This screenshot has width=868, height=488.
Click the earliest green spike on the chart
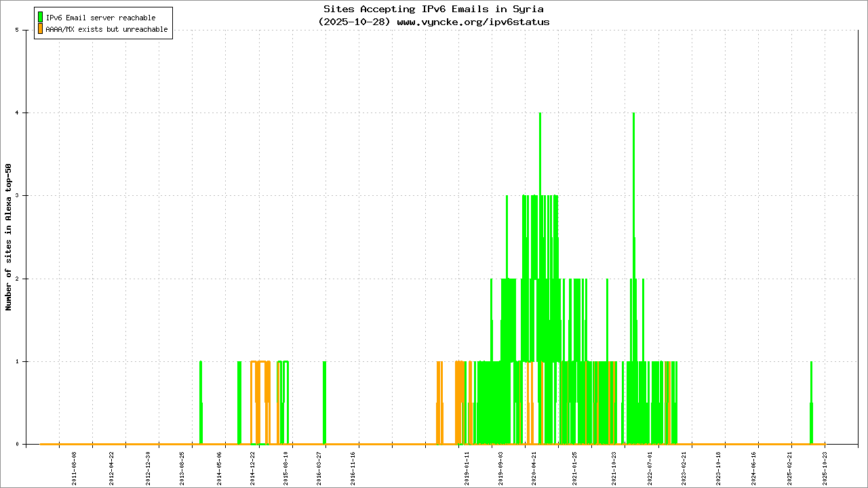201,402
